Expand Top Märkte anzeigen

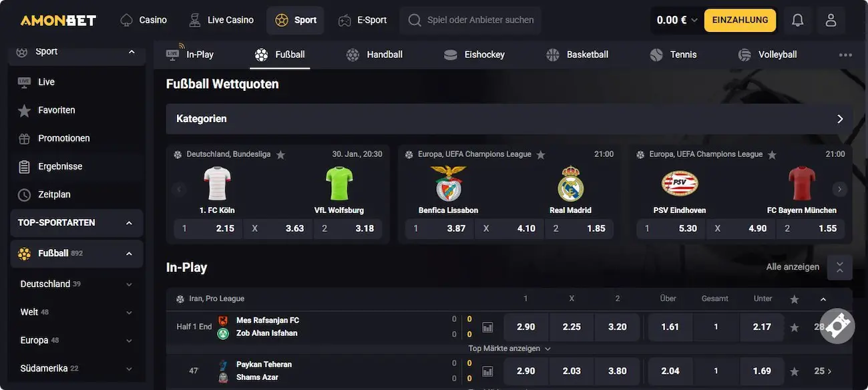(x=506, y=348)
